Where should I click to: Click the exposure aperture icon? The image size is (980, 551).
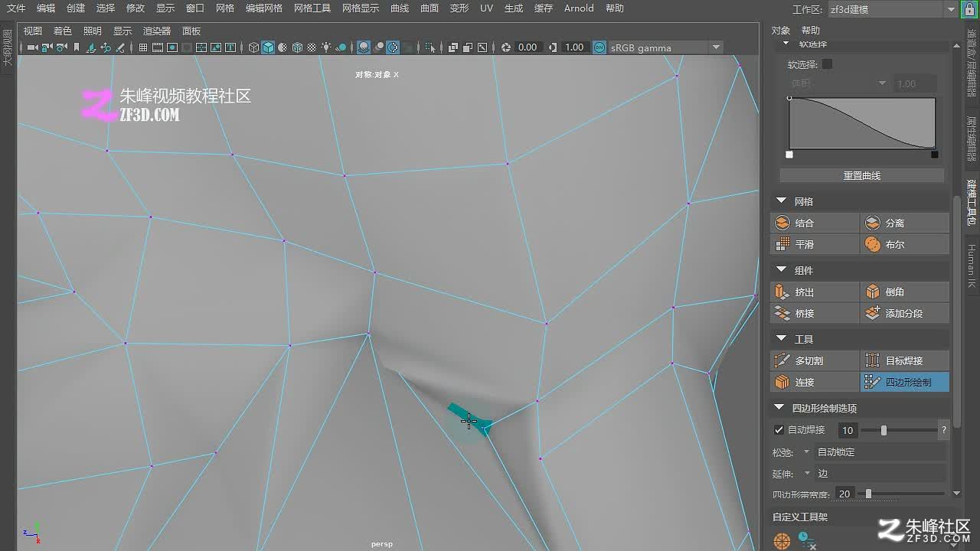(x=506, y=47)
